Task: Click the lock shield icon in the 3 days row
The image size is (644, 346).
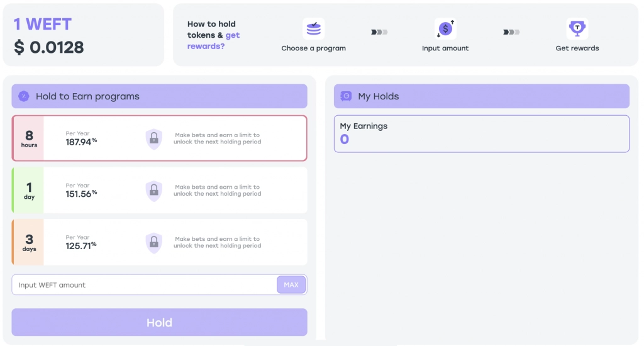Action: [x=154, y=243]
